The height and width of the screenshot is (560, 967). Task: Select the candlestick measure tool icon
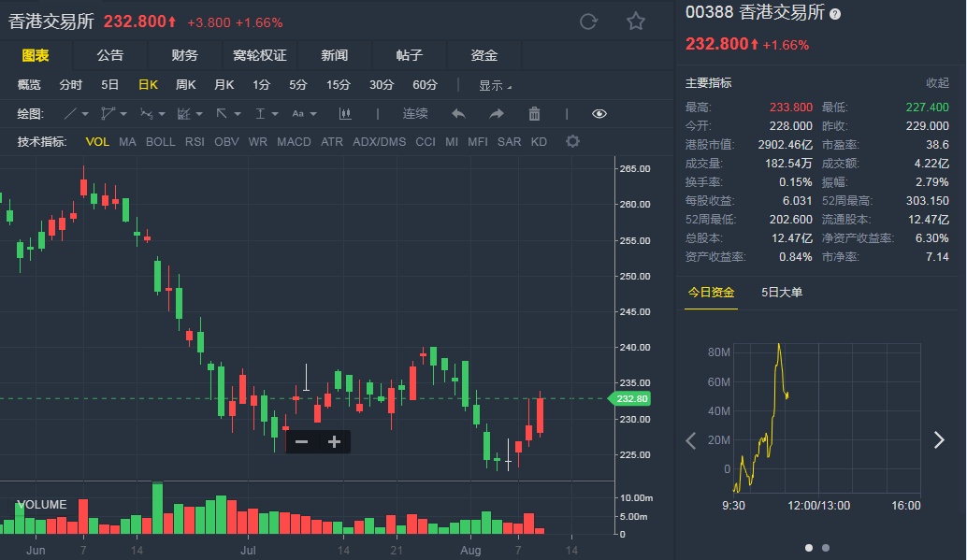(x=345, y=114)
